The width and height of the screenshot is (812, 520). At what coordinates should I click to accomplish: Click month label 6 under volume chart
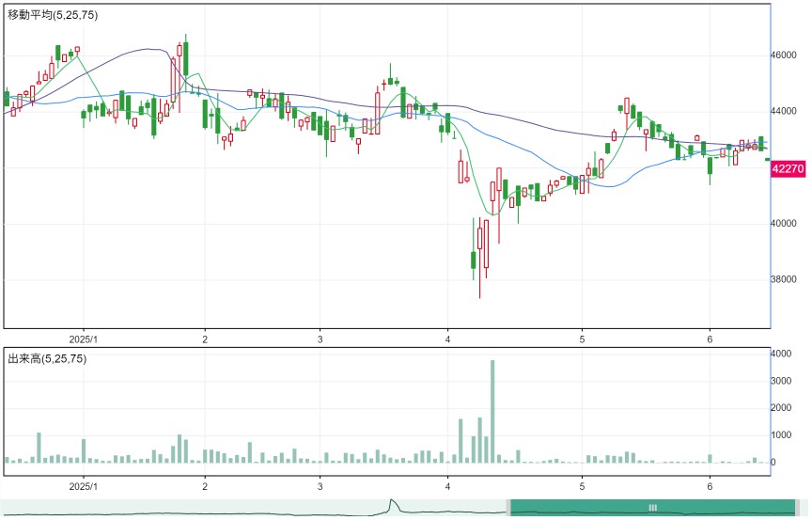[710, 486]
